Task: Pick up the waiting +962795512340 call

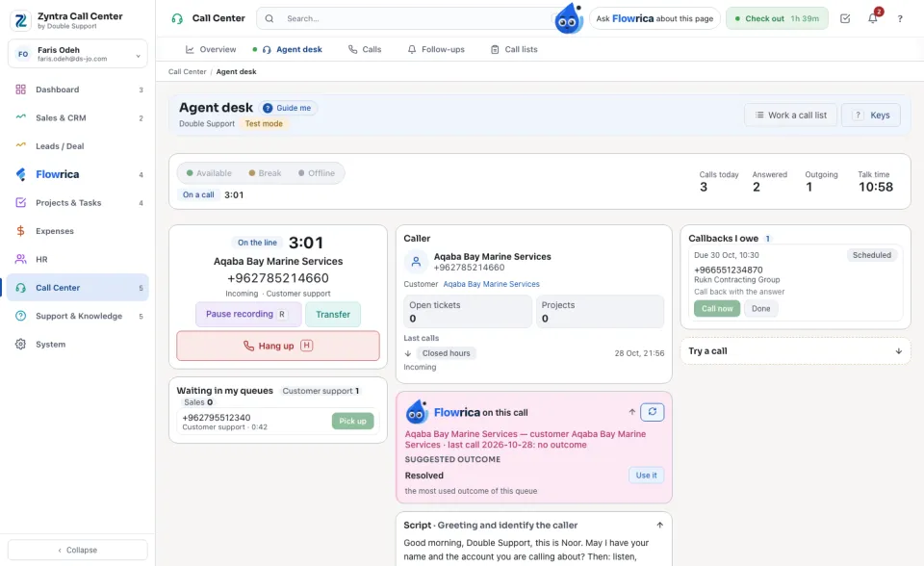Action: 353,421
